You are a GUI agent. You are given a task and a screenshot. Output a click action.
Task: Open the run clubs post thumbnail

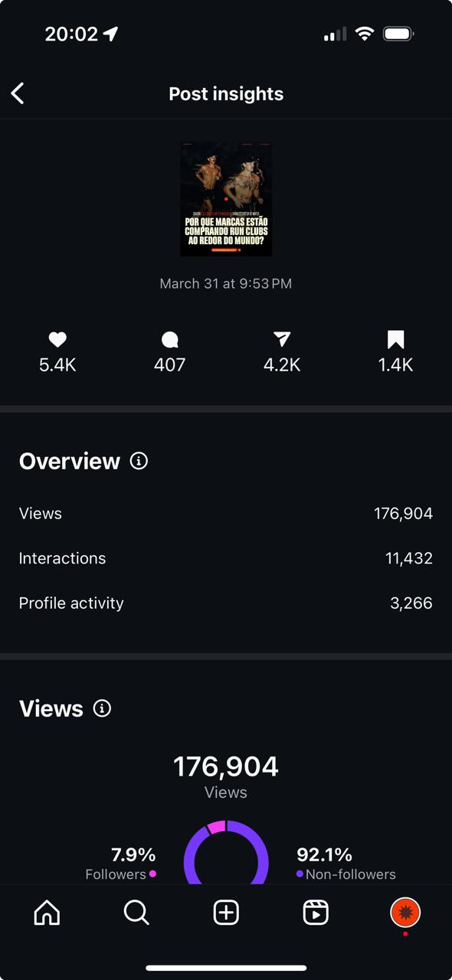(x=226, y=199)
